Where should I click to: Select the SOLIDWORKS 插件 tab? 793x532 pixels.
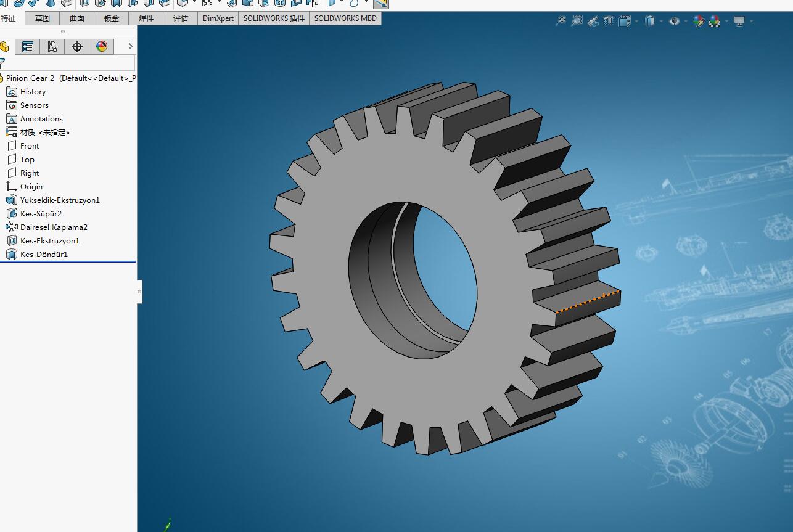pyautogui.click(x=274, y=18)
